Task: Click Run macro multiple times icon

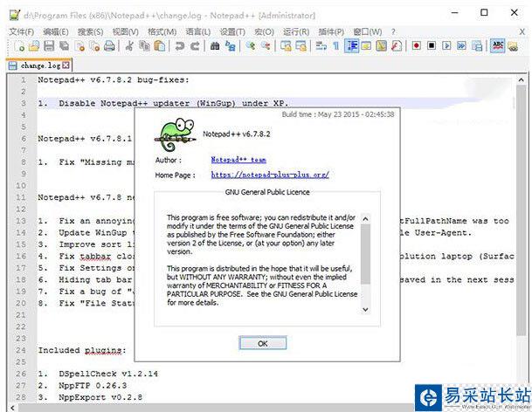Action: pos(461,45)
